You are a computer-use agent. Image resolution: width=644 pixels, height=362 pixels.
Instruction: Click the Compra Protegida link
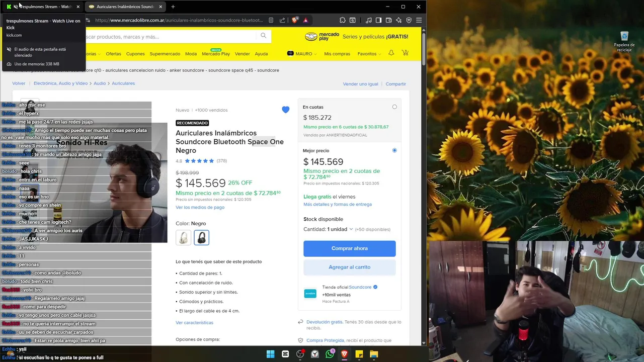pos(325,340)
